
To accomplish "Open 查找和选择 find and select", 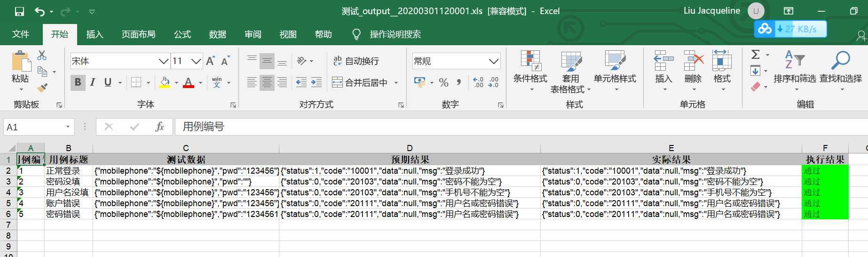I will pos(841,71).
